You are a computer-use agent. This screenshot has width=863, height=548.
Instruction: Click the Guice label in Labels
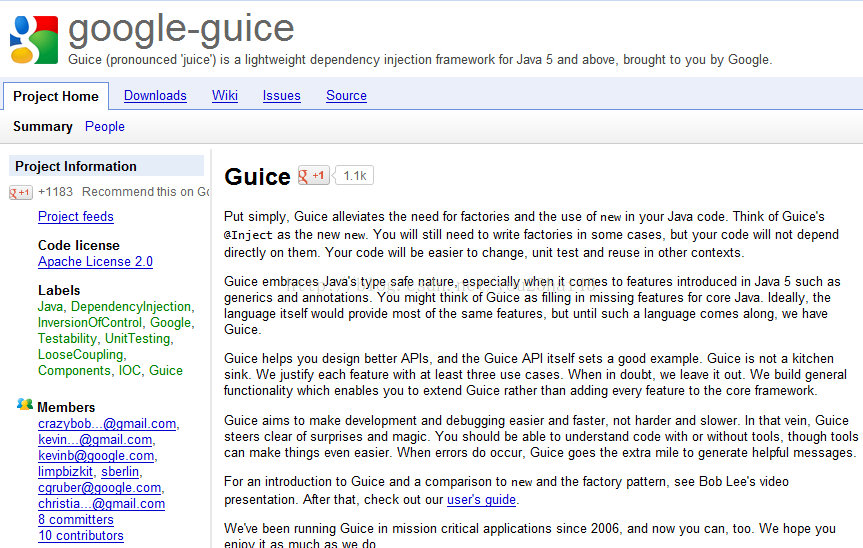pos(166,371)
